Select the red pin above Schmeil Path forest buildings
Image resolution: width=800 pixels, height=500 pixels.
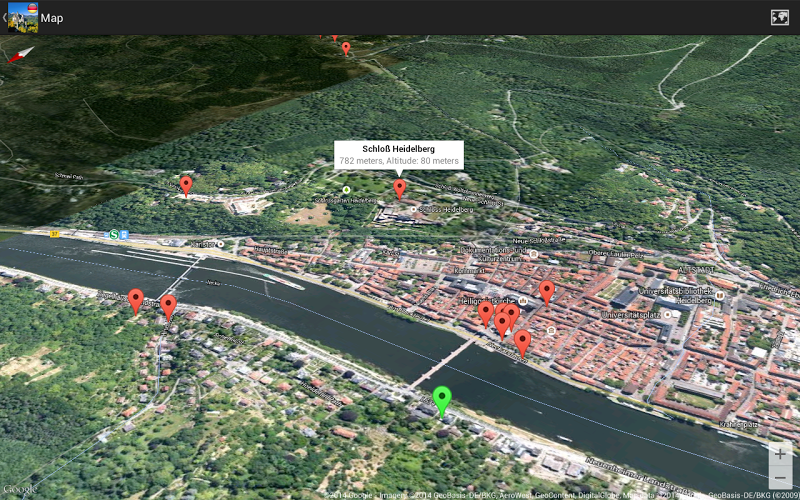186,186
